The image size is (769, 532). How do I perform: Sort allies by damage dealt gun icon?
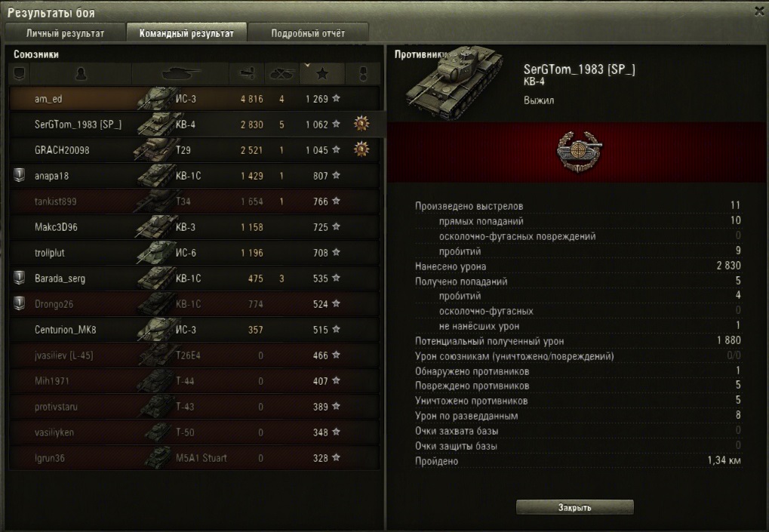pos(248,74)
